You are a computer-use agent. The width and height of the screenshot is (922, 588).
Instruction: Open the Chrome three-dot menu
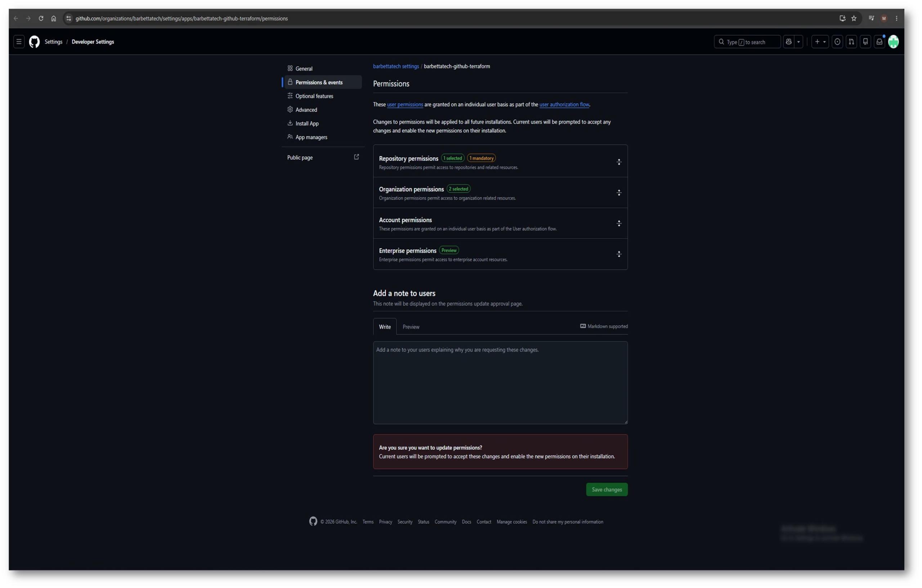tap(896, 18)
